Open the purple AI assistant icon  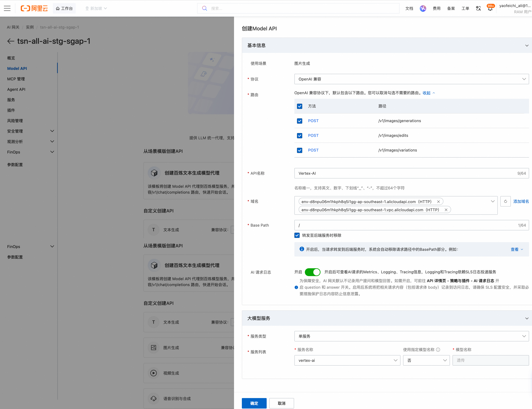click(x=423, y=8)
